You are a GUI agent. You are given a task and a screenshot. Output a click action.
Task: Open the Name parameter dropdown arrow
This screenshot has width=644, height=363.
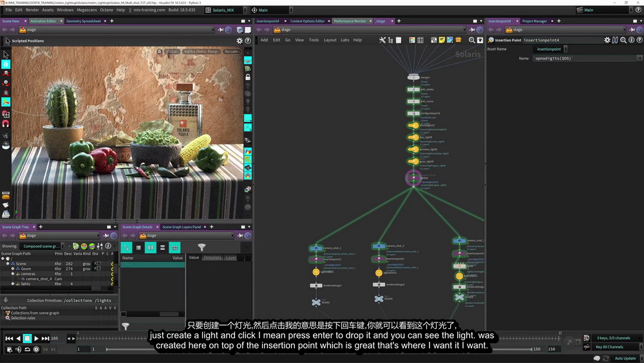[640, 59]
